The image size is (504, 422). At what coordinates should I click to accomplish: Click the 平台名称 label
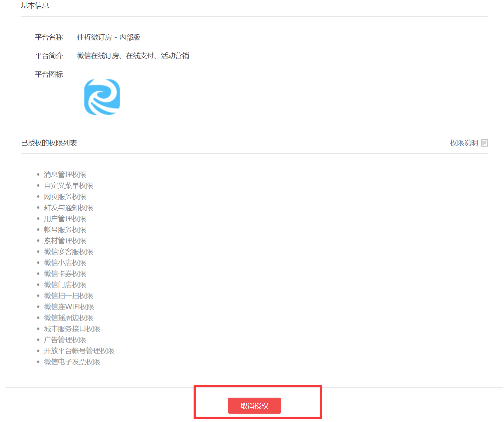(49, 37)
